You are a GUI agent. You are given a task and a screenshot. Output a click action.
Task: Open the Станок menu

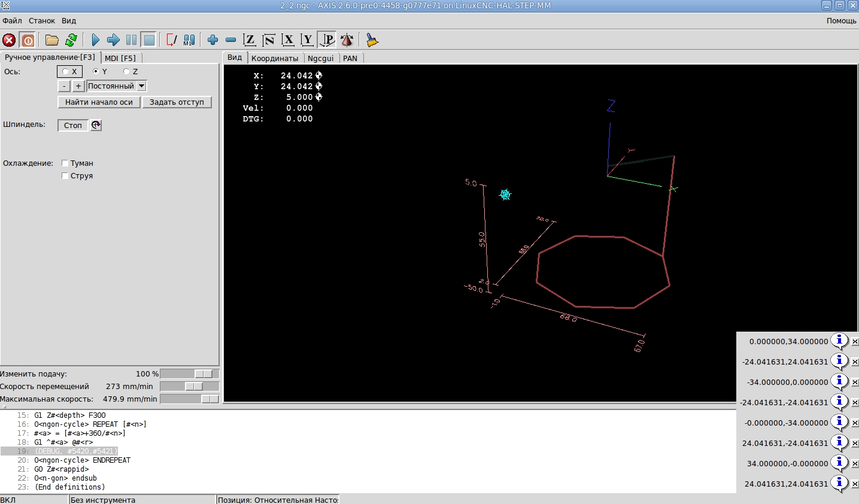click(x=42, y=20)
